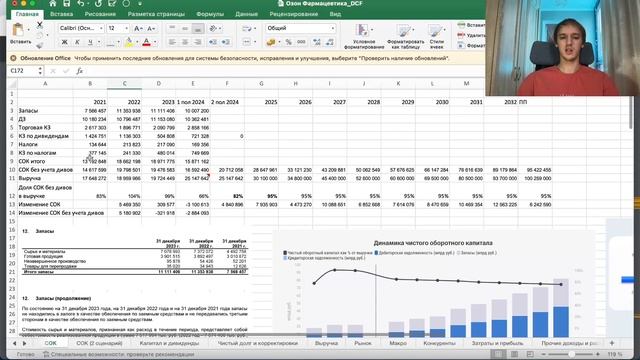Select column C header

(x=124, y=83)
